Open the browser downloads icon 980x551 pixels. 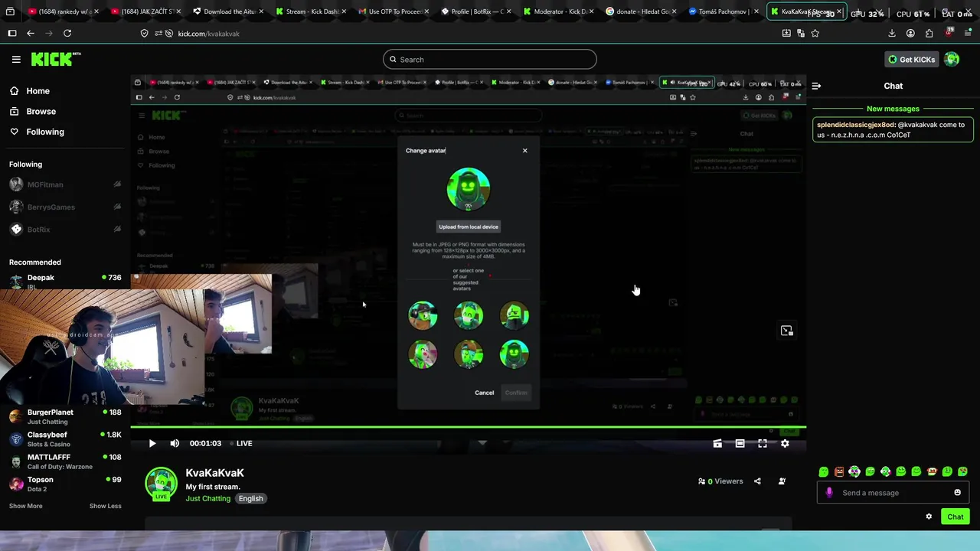click(891, 33)
